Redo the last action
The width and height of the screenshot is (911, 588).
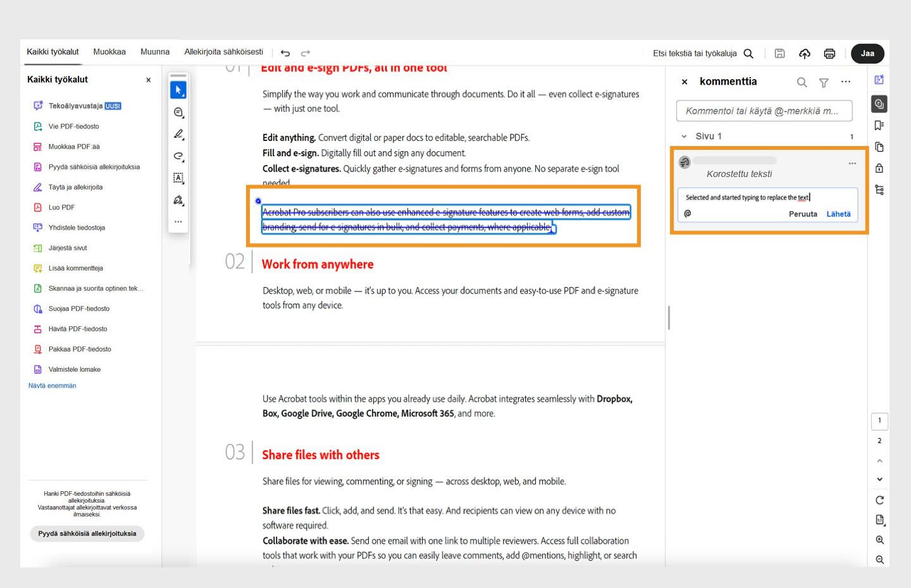click(x=306, y=53)
